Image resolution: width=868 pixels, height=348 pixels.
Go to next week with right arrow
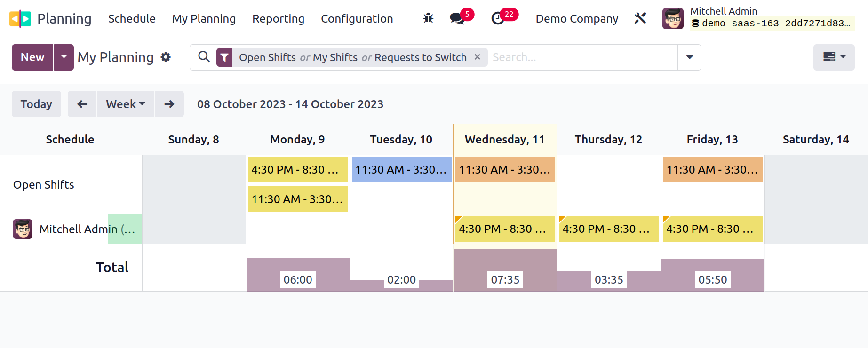tap(169, 104)
